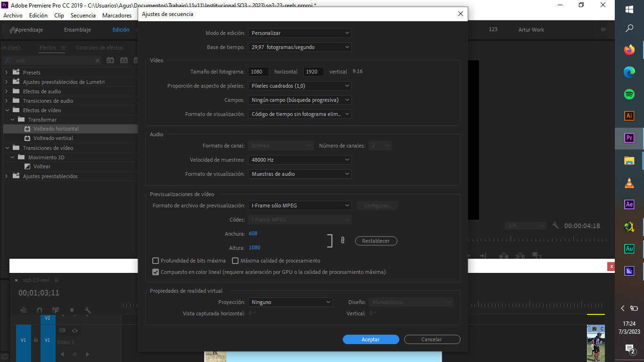This screenshot has height=362, width=644.
Task: Open the Proyección dropdown
Action: (290, 302)
